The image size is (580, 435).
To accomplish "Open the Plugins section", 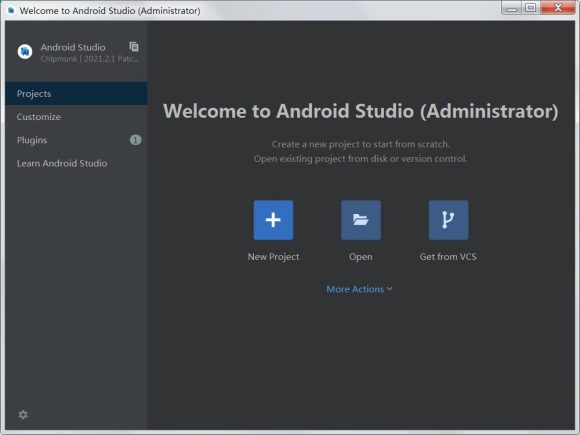I will [76, 140].
